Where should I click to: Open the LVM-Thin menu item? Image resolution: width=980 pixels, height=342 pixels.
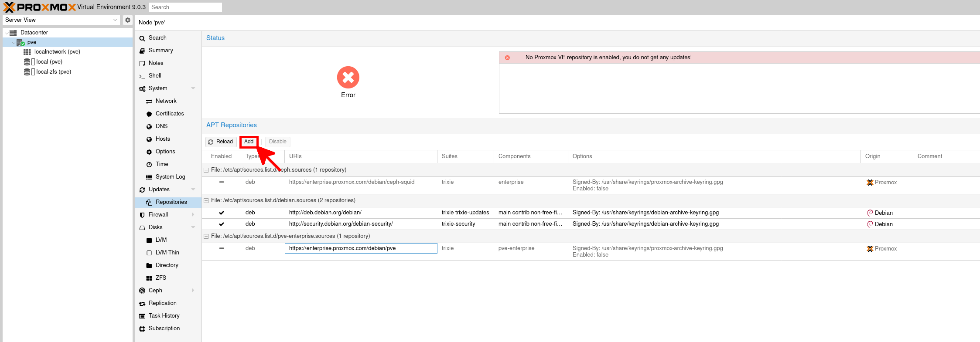pyautogui.click(x=168, y=253)
